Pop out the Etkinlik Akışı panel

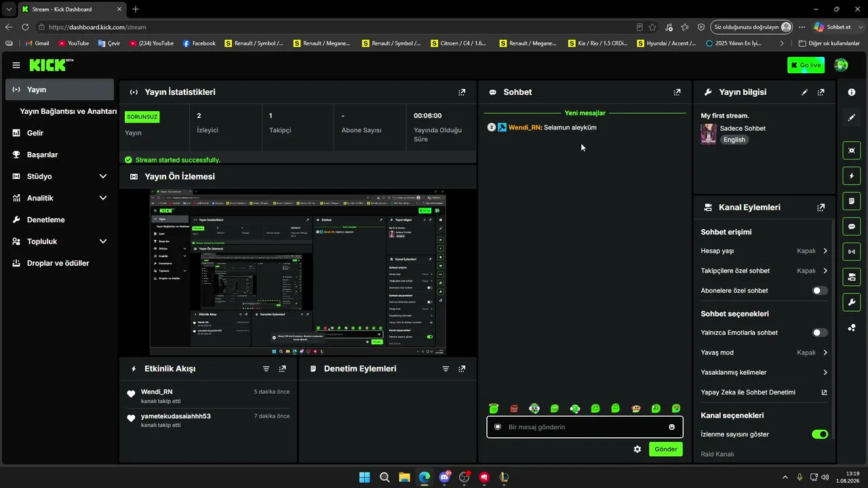tap(283, 369)
